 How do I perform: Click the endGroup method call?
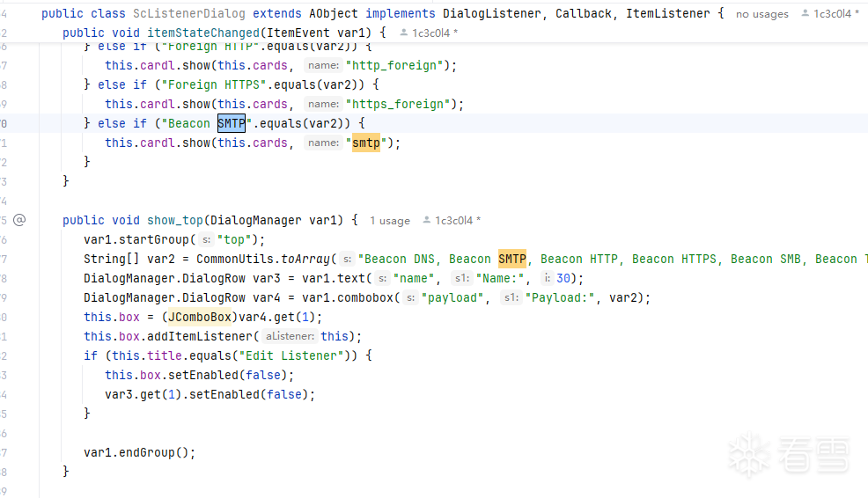pyautogui.click(x=147, y=452)
